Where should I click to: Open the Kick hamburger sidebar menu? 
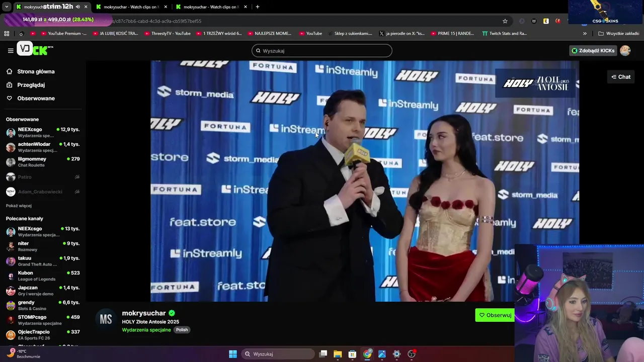pyautogui.click(x=11, y=50)
